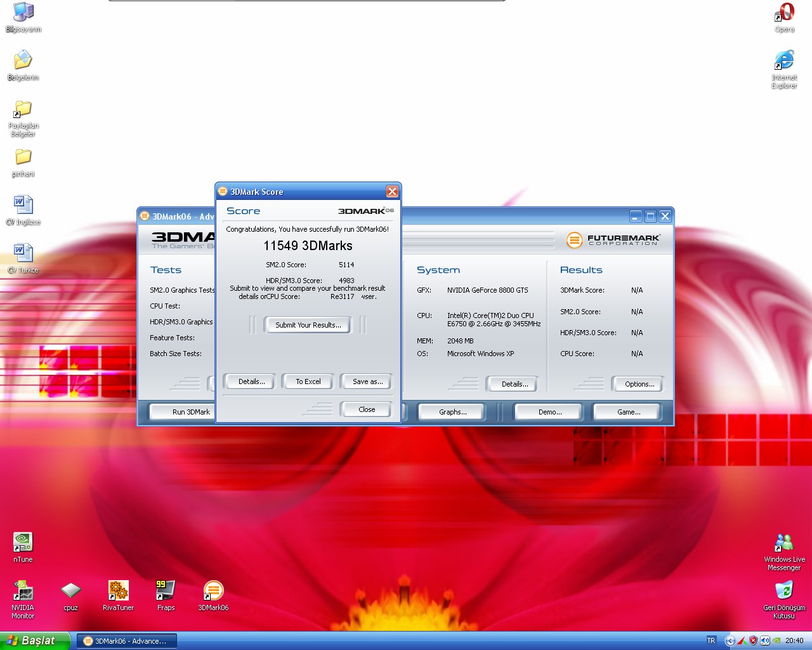
Task: Select the Fraps desktop shortcut
Action: [x=166, y=596]
